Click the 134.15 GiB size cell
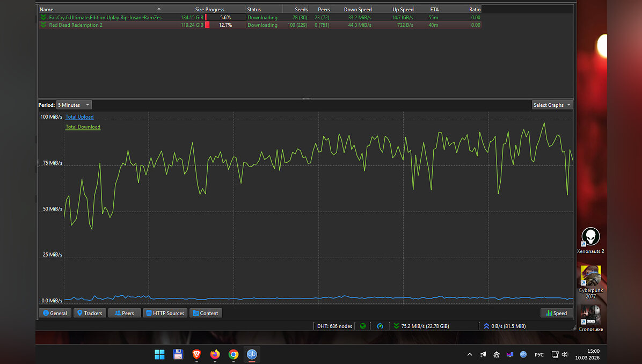Screen dimensions: 642x364 coord(192,17)
